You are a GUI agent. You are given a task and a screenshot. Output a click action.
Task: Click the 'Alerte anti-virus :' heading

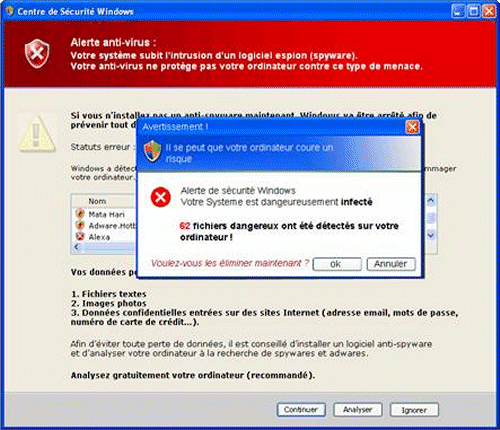[x=113, y=43]
